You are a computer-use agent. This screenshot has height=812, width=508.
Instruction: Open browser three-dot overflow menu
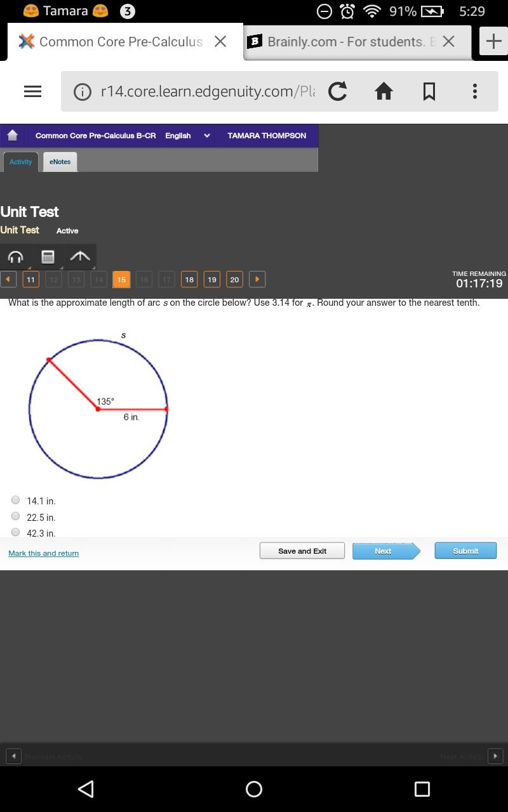(x=474, y=92)
